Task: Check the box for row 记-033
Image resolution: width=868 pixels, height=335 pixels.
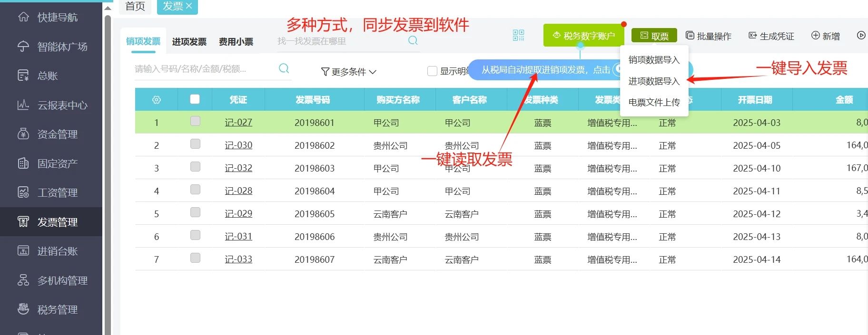Action: pyautogui.click(x=195, y=258)
